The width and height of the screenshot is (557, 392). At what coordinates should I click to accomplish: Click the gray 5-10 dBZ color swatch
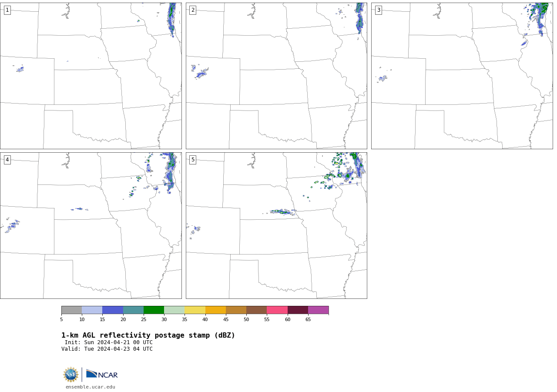click(71, 310)
